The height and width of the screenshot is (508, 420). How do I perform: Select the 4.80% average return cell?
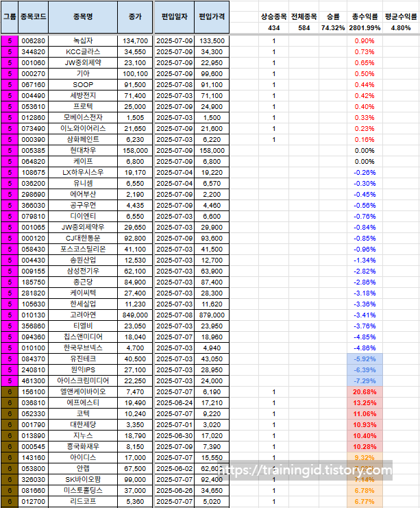pos(401,28)
